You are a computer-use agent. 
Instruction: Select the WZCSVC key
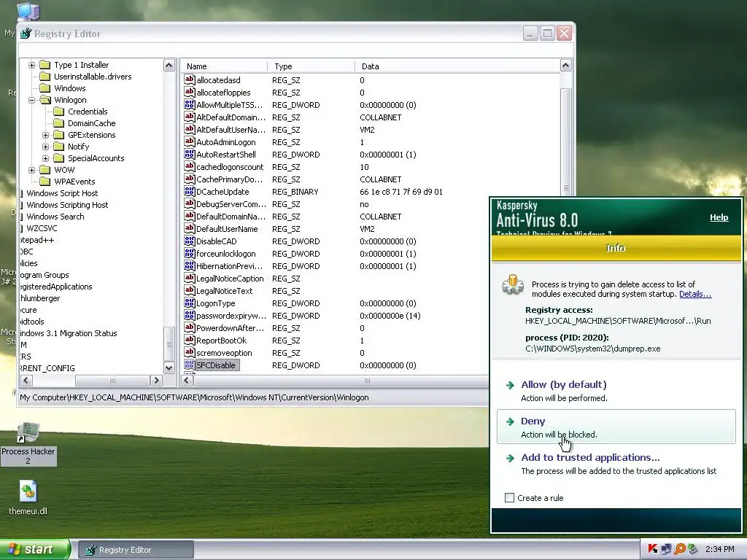pyautogui.click(x=42, y=228)
